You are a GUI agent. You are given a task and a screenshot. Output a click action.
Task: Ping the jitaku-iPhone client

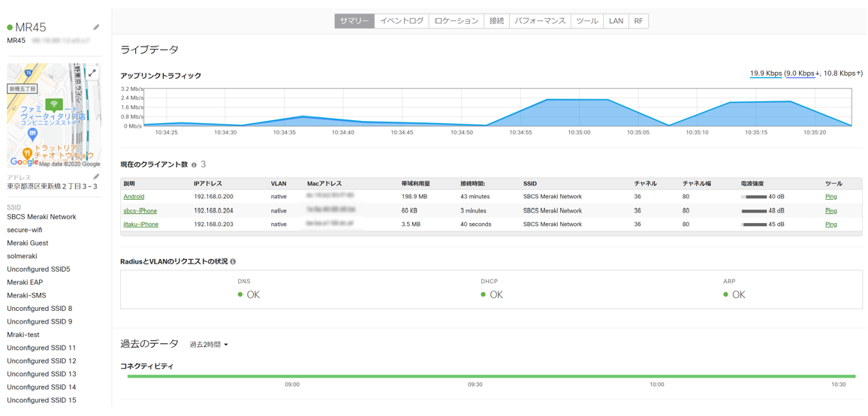831,225
